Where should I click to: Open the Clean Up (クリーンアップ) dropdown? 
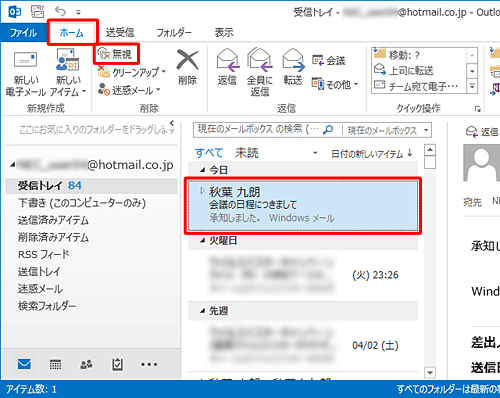[132, 72]
